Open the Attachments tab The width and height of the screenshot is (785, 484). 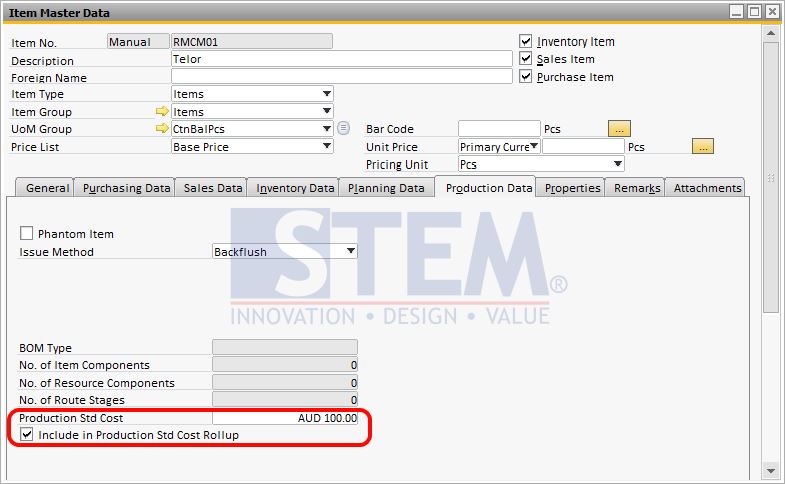(705, 188)
